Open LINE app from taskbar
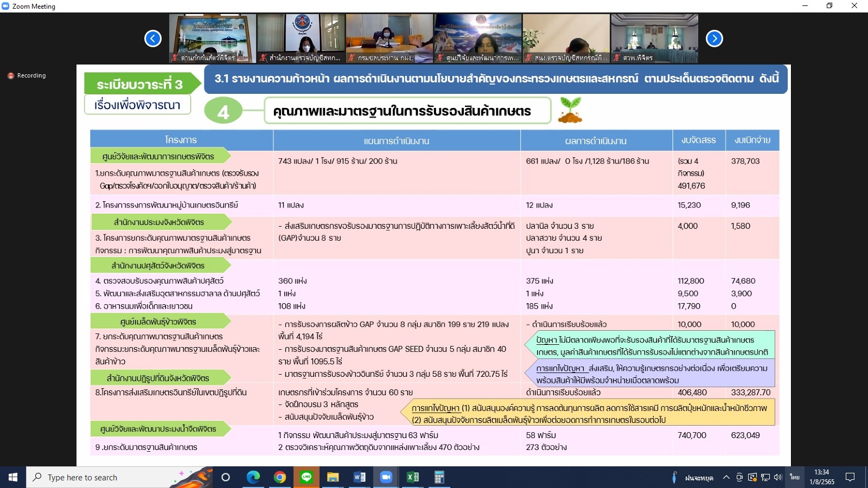Screen dimensions: 868x488 (x=307, y=477)
